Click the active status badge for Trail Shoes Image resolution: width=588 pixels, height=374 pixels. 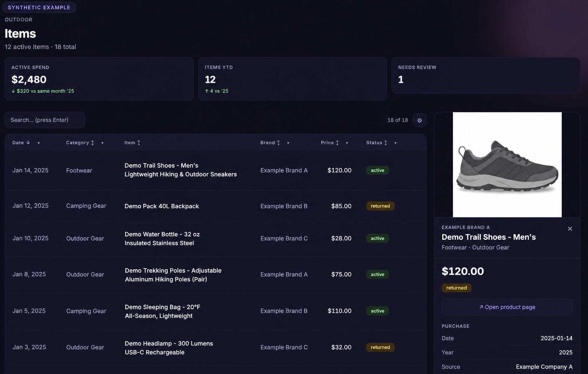pos(378,170)
